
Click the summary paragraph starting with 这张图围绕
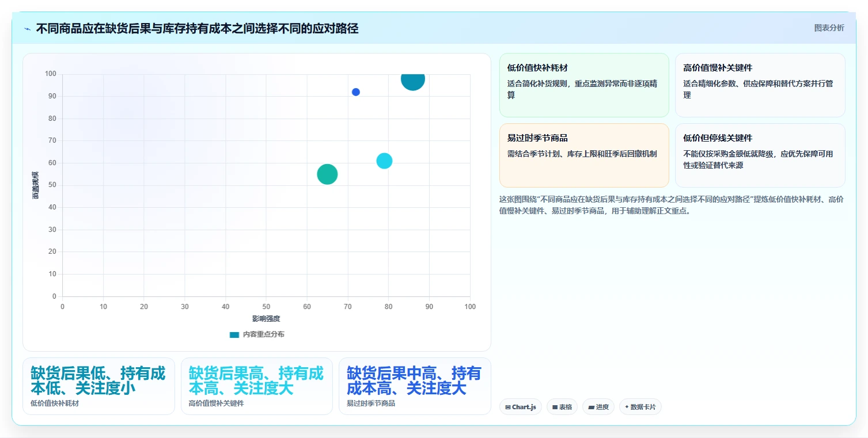click(672, 205)
